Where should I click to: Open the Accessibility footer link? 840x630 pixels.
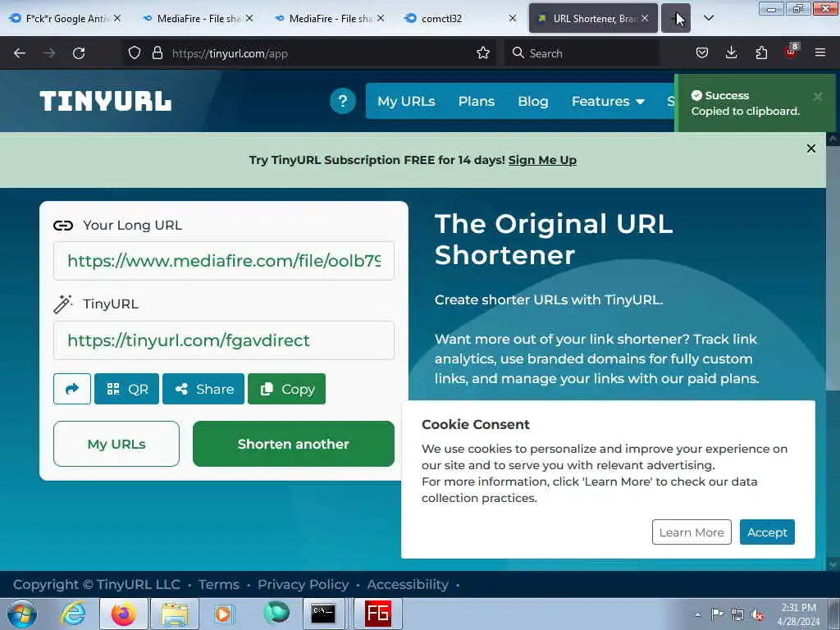click(408, 584)
